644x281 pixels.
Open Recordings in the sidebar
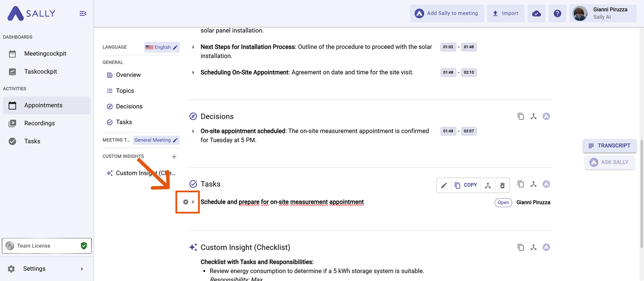click(39, 123)
